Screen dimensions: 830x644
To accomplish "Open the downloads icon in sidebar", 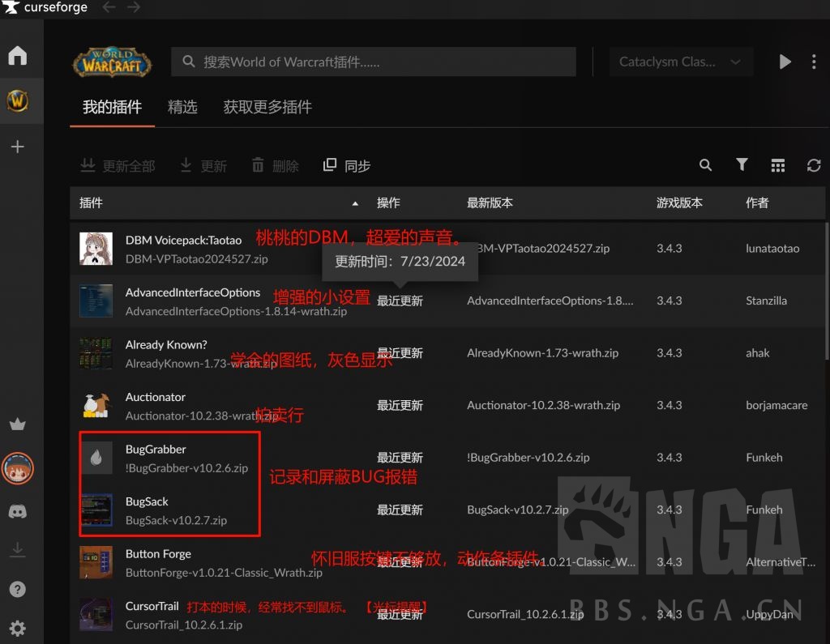I will (x=18, y=550).
